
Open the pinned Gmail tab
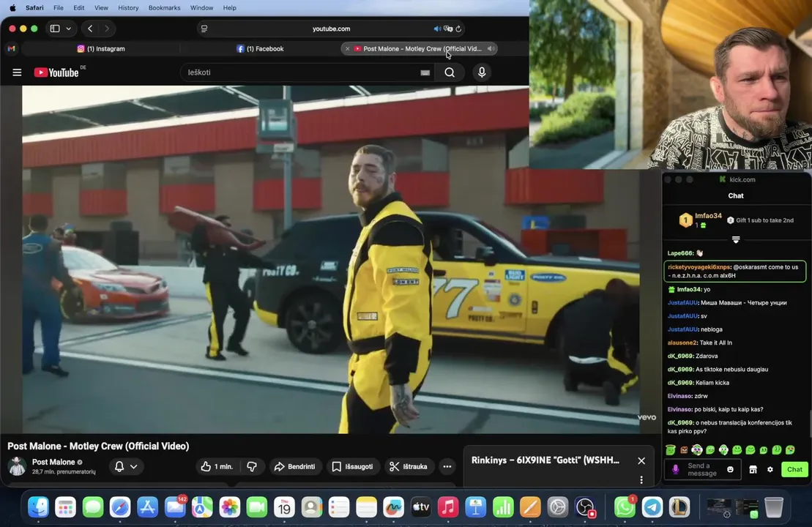12,48
